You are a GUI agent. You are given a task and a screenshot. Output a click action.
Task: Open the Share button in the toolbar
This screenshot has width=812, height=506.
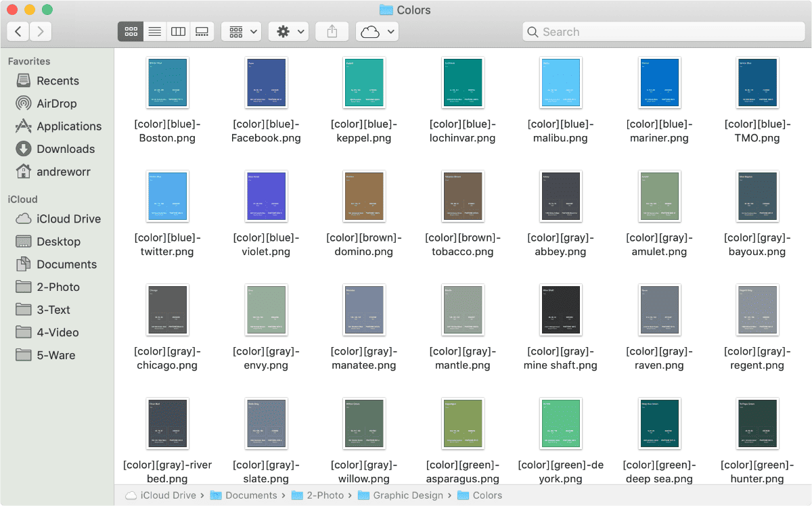click(x=332, y=32)
